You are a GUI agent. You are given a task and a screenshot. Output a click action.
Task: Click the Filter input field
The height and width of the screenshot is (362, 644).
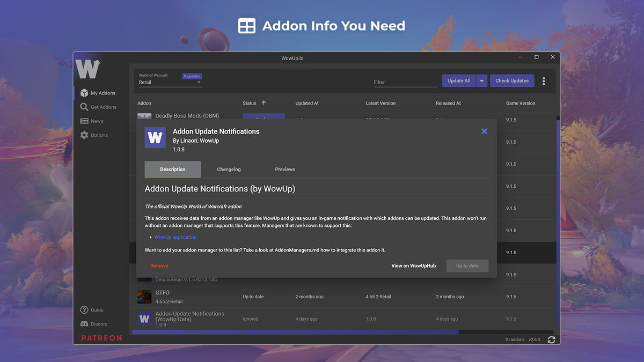[x=405, y=82]
